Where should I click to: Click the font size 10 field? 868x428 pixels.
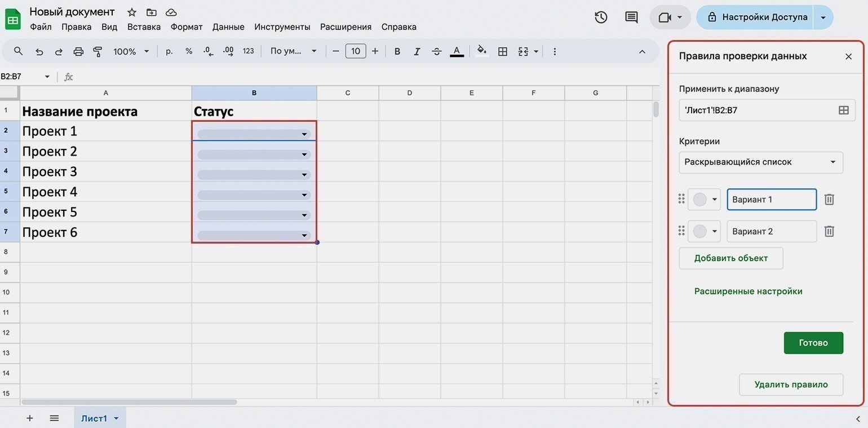point(356,51)
